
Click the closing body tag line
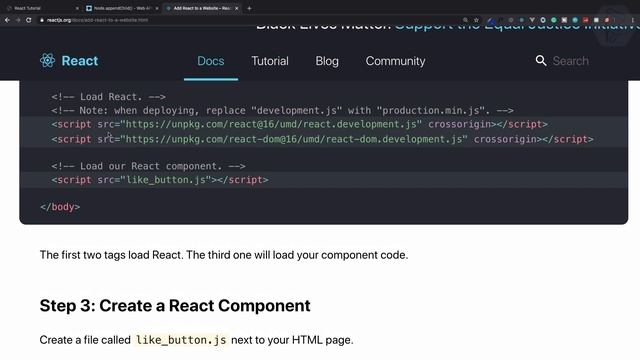point(60,207)
